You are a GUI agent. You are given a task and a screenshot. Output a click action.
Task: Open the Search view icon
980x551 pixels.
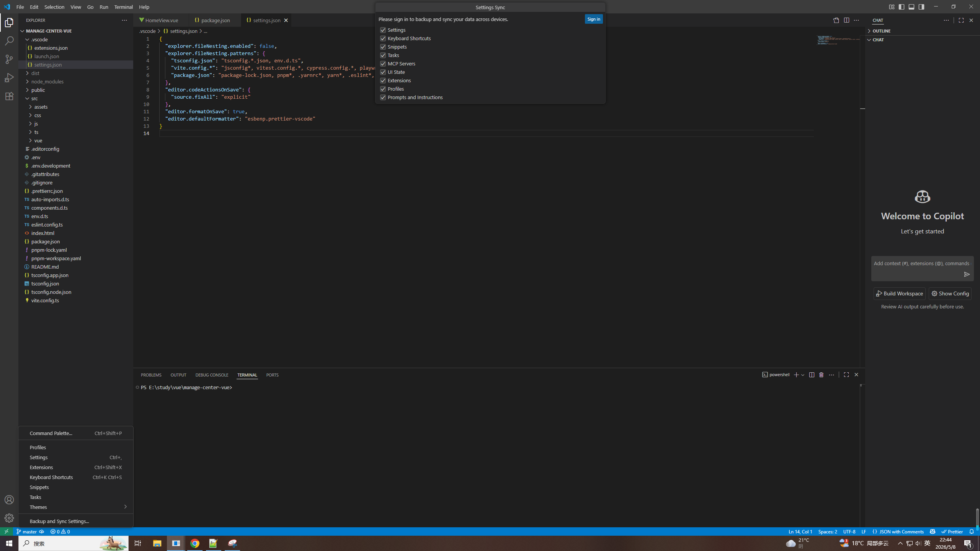click(x=9, y=41)
